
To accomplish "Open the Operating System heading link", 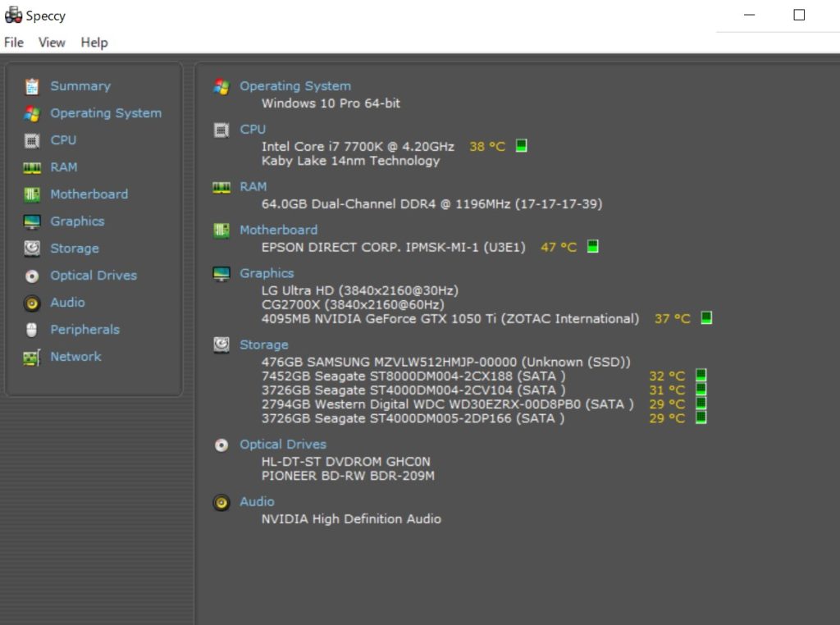I will 294,86.
